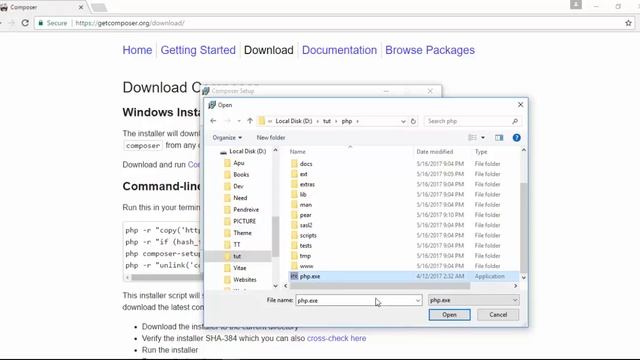640x360 pixels.
Task: Open Browse Packages page
Action: [430, 50]
